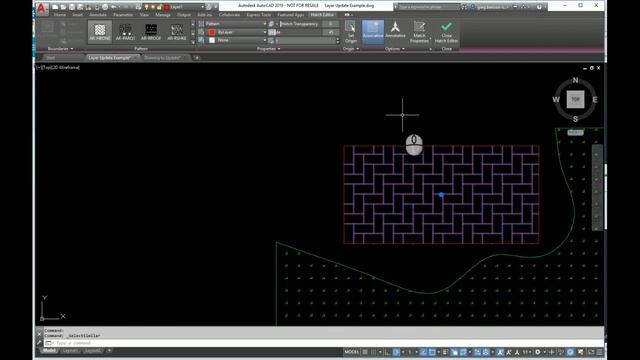Click the red hatch color swatch

pyautogui.click(x=212, y=32)
